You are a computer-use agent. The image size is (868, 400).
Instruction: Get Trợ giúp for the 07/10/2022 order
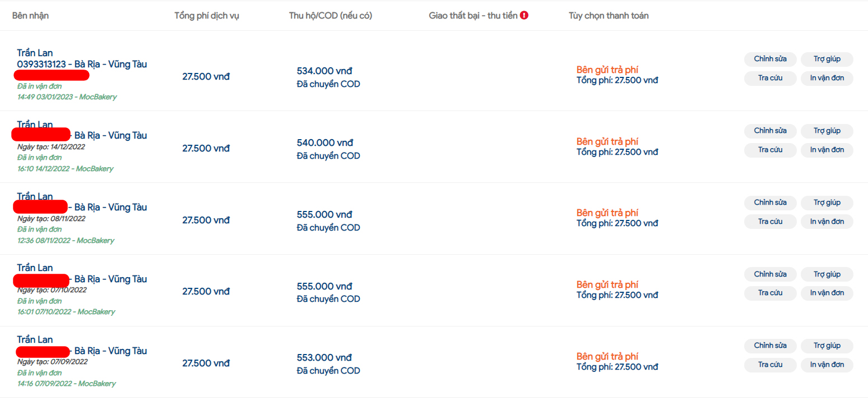(x=827, y=274)
